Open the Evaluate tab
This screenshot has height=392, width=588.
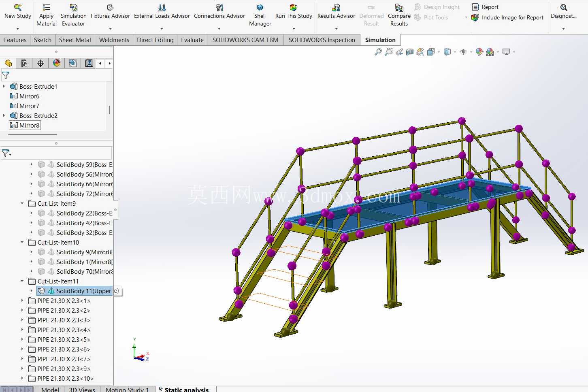[192, 40]
